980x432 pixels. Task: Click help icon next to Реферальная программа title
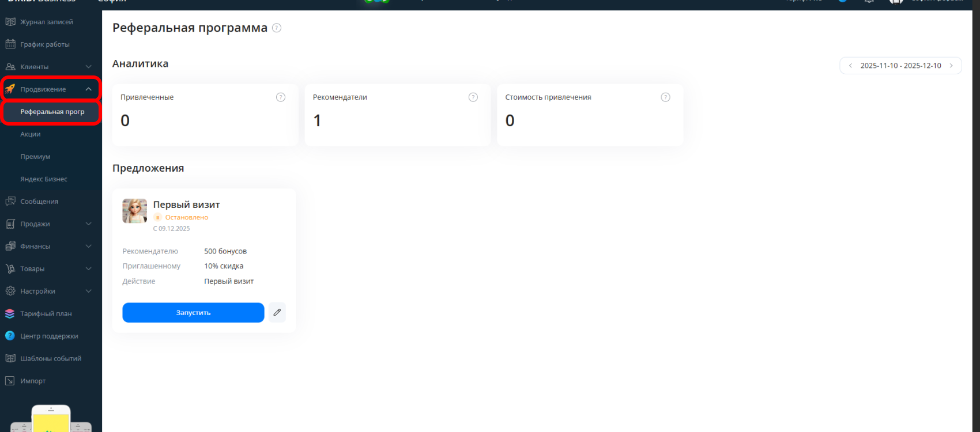pyautogui.click(x=277, y=28)
